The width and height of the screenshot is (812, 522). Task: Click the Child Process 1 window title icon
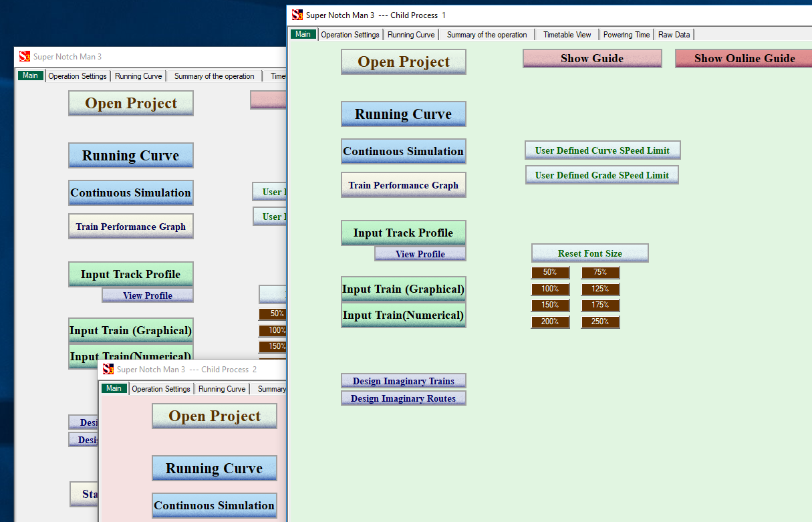297,15
